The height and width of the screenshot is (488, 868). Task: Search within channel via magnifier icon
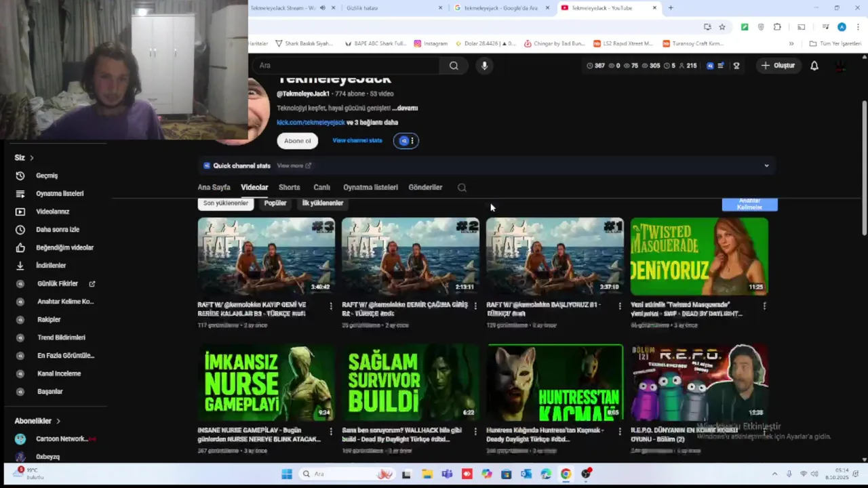[462, 188]
